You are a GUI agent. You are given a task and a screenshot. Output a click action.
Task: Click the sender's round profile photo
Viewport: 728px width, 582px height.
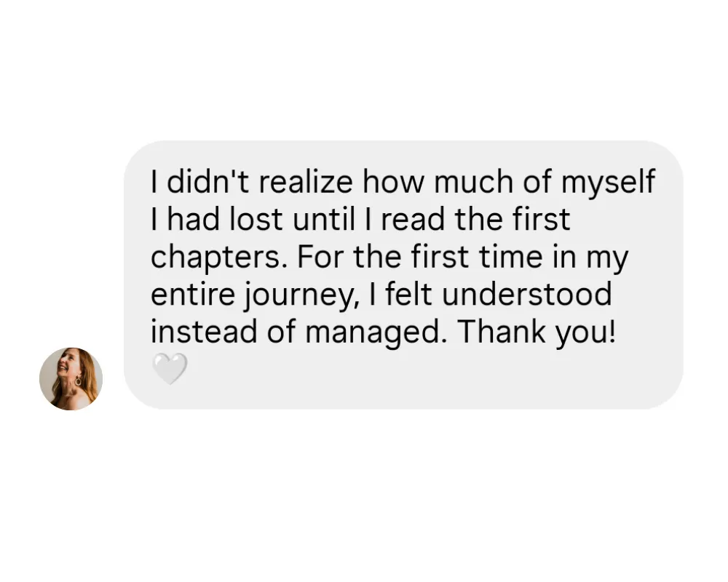(71, 378)
